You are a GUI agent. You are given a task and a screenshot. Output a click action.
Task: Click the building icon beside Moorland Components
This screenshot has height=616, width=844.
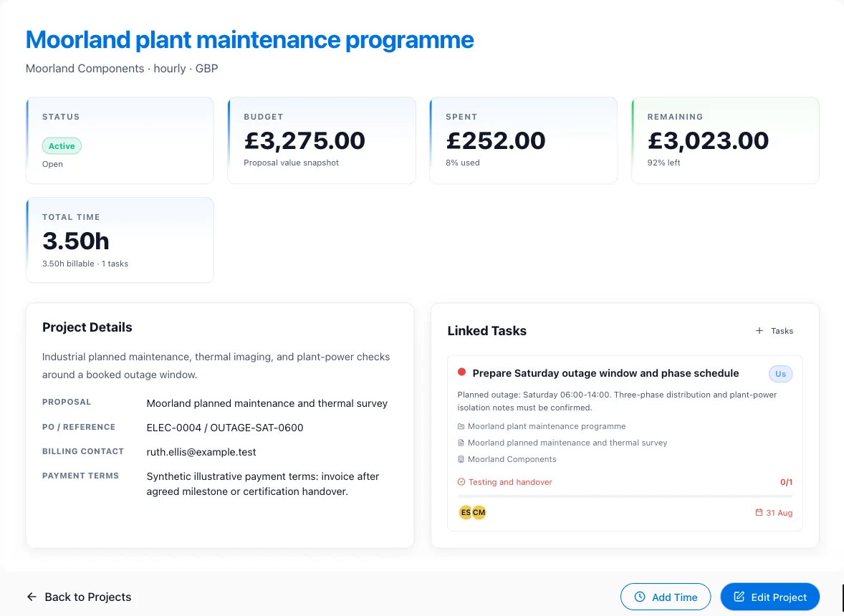pos(461,459)
